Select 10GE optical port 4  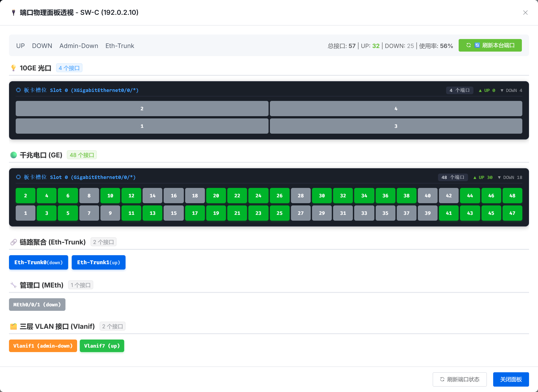tap(396, 109)
